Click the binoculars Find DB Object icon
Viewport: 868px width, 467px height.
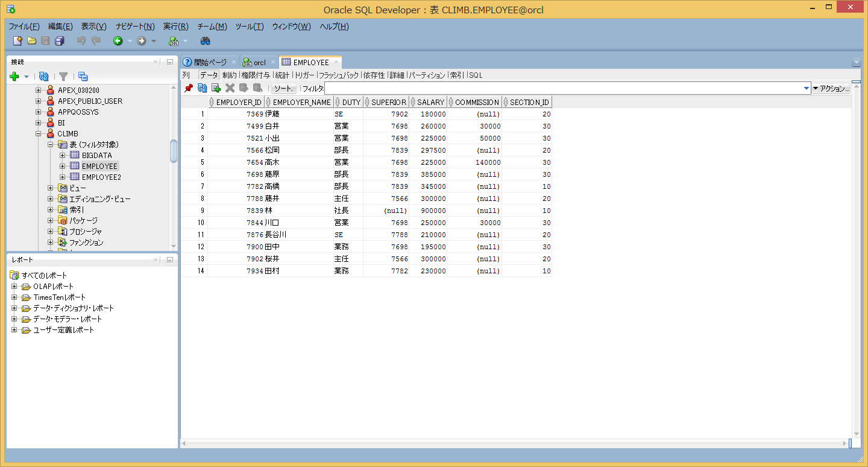tap(206, 41)
